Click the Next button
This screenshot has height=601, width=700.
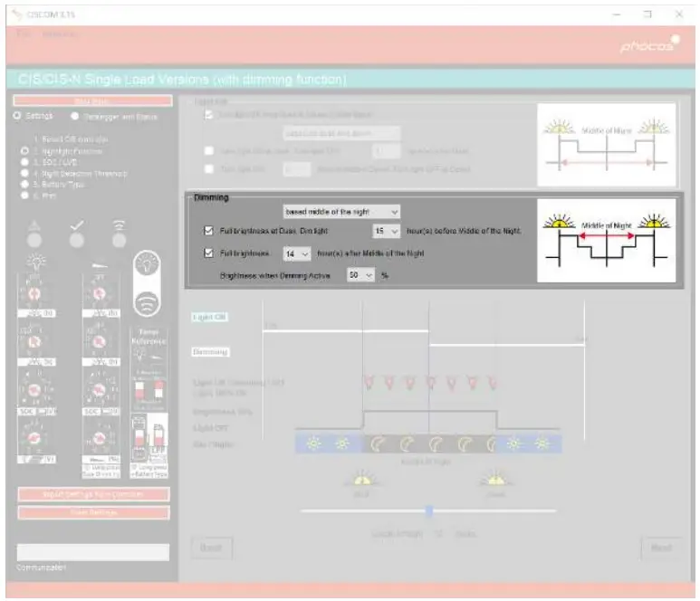(x=661, y=548)
